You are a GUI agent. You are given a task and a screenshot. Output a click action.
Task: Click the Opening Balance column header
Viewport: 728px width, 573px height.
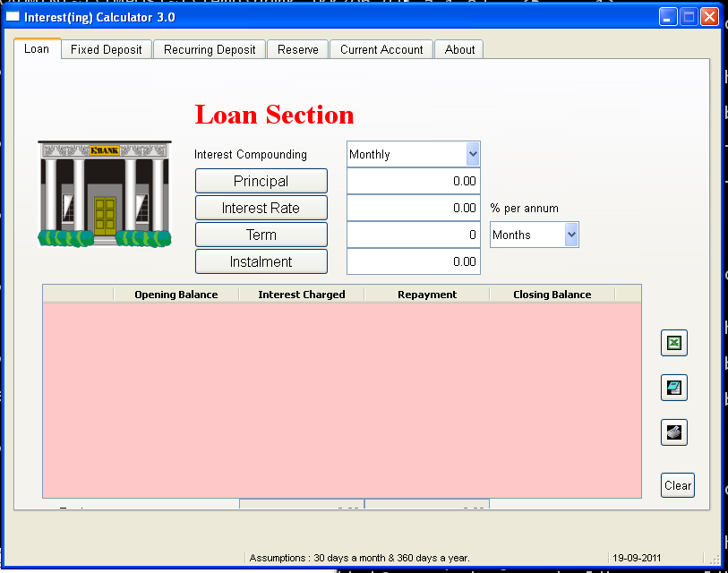click(x=176, y=295)
